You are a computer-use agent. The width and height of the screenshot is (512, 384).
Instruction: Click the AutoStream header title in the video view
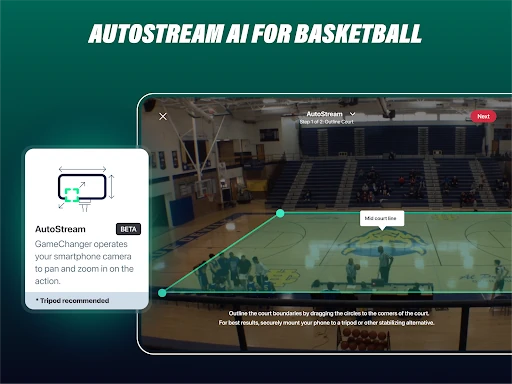coord(324,114)
